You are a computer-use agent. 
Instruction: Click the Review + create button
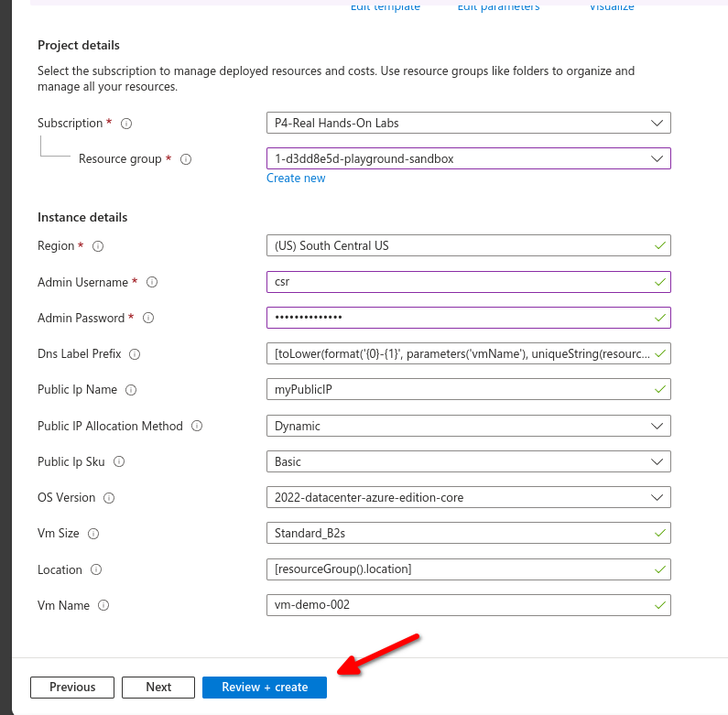click(x=264, y=688)
